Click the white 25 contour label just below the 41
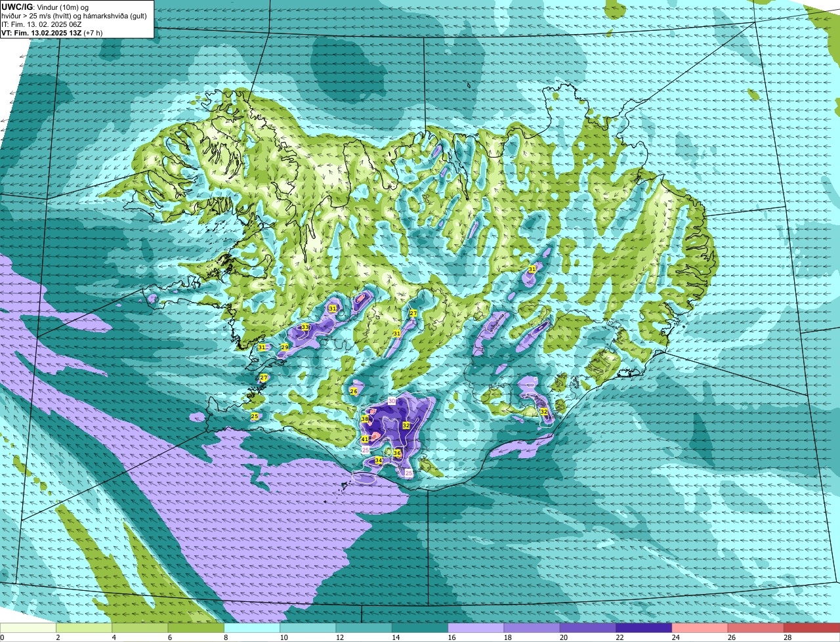Viewport: 840px width, 642px height. [366, 450]
